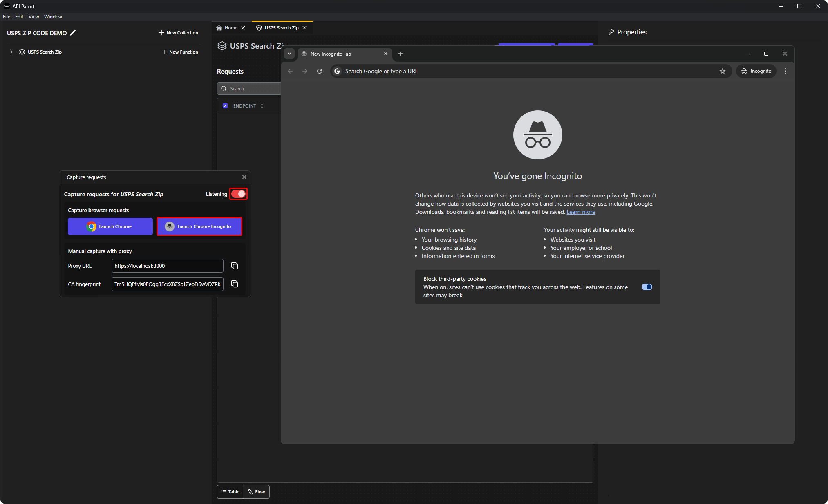828x504 pixels.
Task: Click the Properties wrench icon
Action: tap(611, 32)
